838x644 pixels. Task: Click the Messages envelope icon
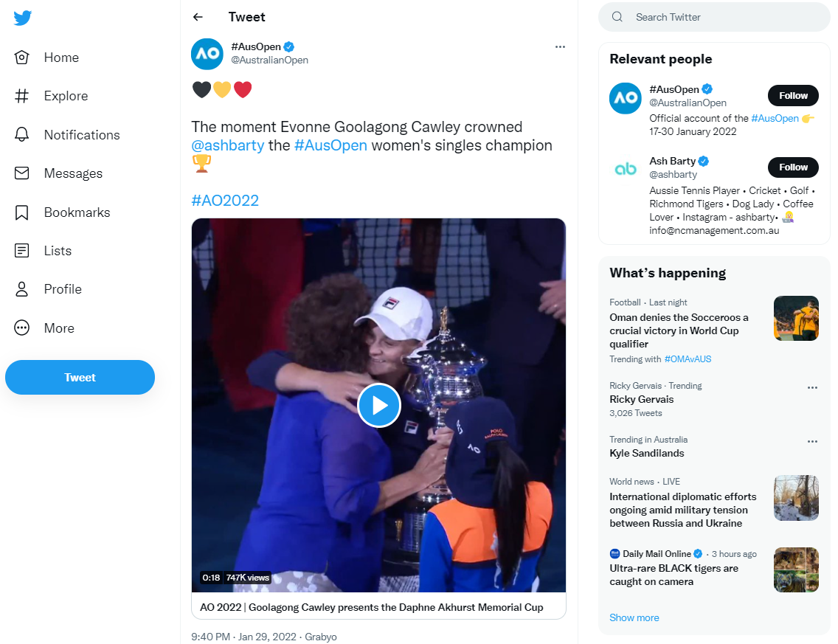pos(22,173)
